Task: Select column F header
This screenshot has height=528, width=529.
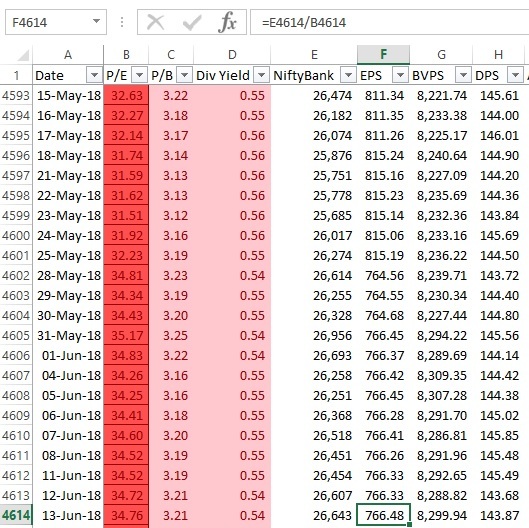Action: click(384, 55)
